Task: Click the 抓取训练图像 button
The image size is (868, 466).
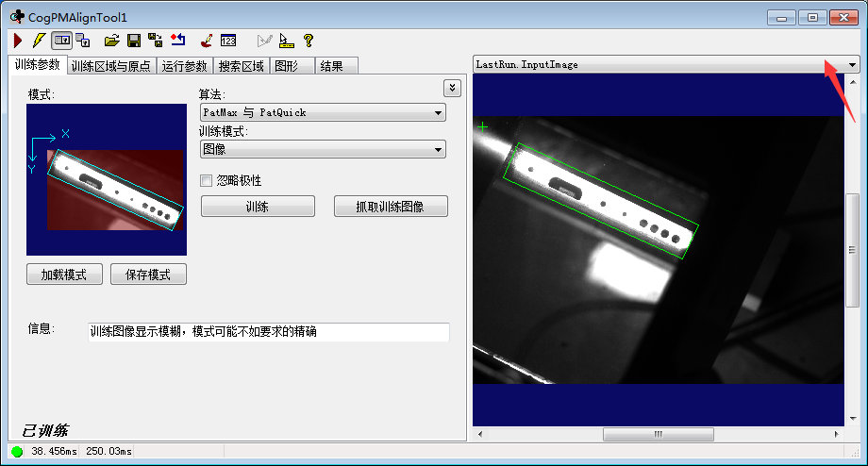Action: tap(390, 207)
